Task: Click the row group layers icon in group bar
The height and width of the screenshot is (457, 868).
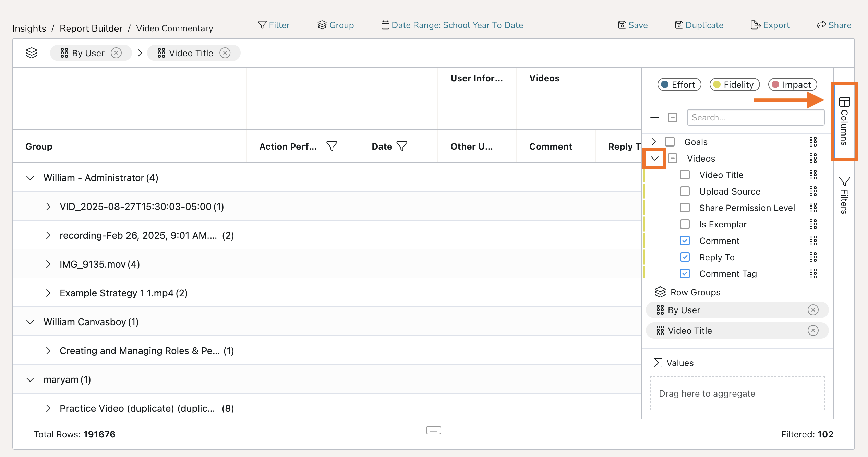Action: [x=32, y=53]
